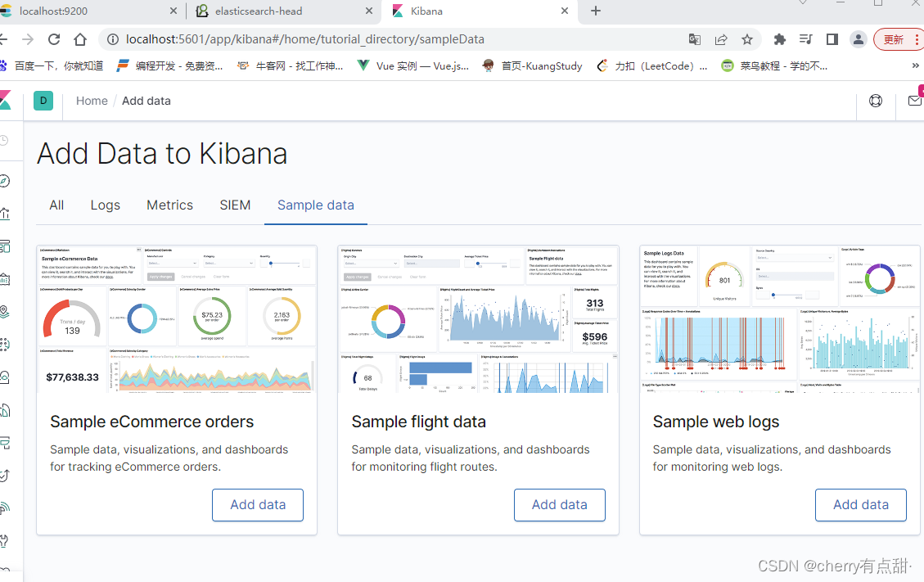Click the Add data breadcrumb

[x=146, y=101]
